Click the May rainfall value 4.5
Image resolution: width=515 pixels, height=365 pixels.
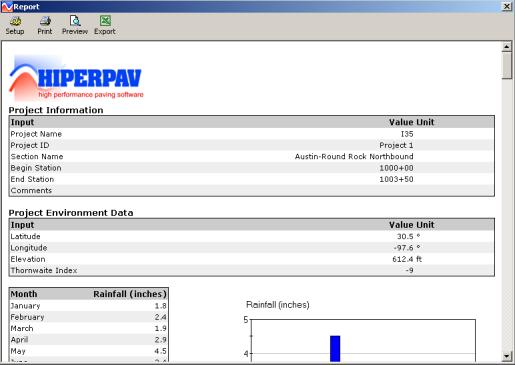[x=160, y=351]
